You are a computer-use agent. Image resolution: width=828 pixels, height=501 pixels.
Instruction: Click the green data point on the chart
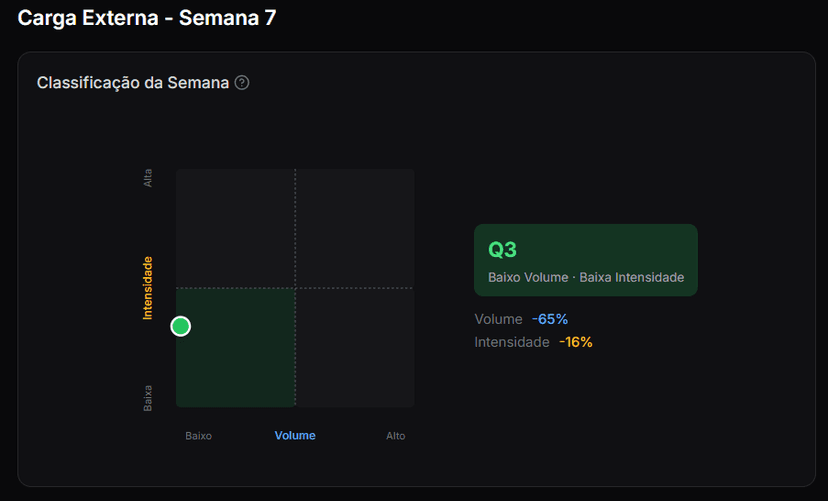click(x=181, y=326)
